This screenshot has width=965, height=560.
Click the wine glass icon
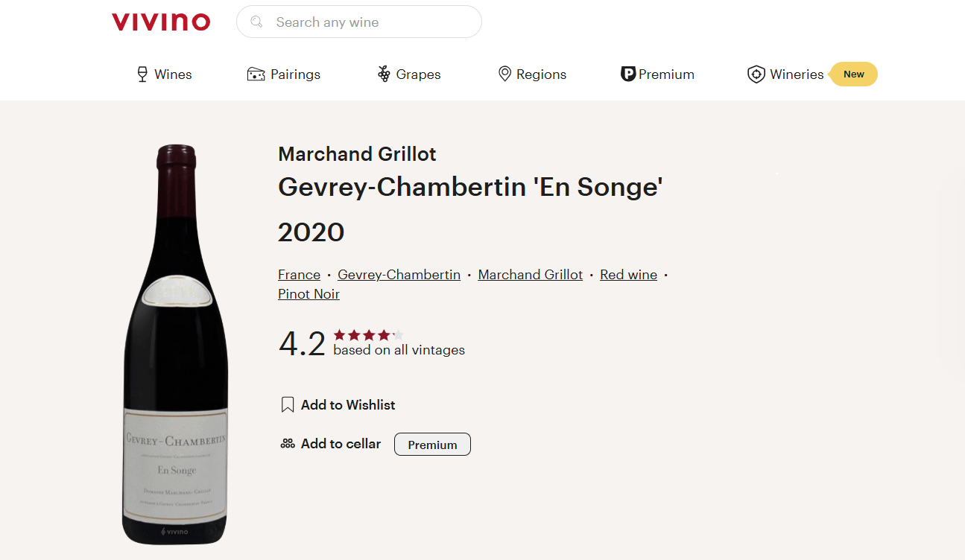(142, 74)
